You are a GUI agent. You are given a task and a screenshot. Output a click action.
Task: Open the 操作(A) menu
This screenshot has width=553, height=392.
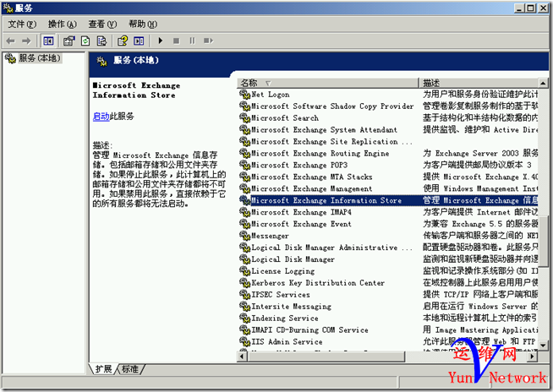(x=62, y=24)
